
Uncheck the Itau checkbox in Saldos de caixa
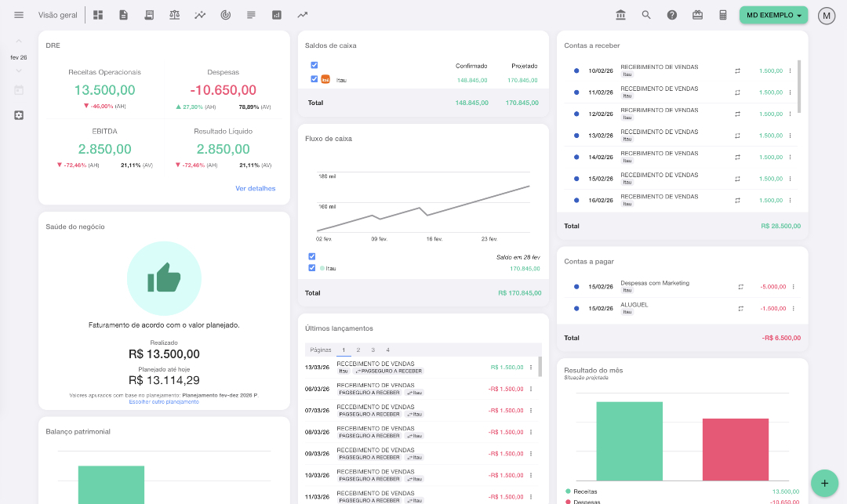[314, 79]
